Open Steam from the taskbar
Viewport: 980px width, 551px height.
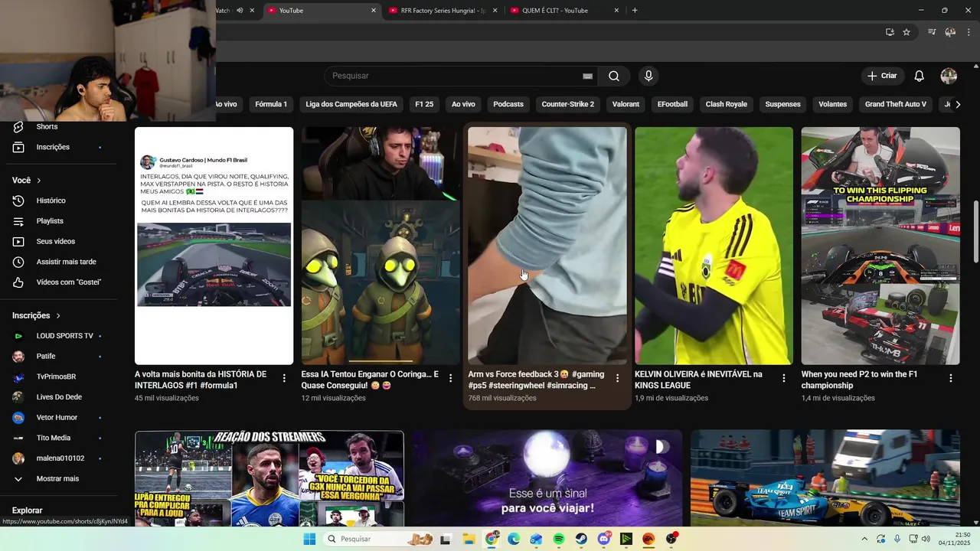coord(580,539)
